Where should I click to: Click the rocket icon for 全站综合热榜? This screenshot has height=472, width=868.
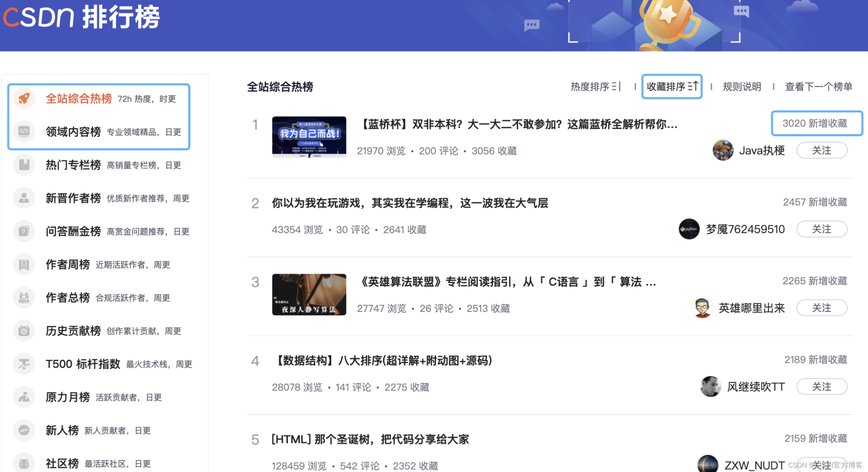click(24, 98)
